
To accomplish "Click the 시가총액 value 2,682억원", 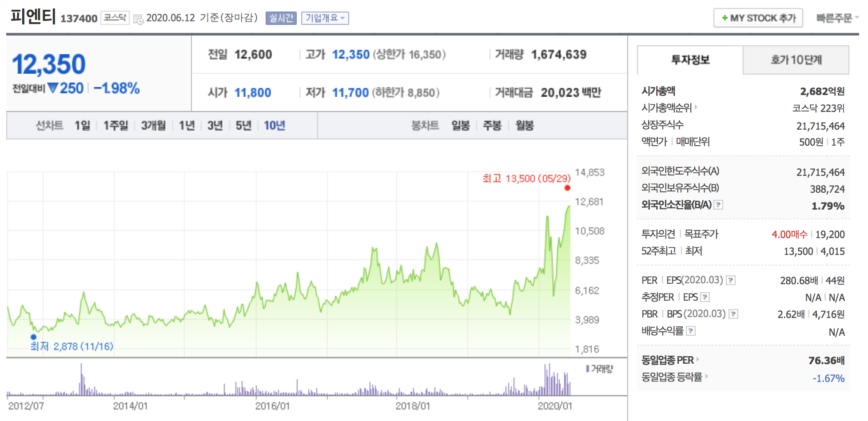I will click(x=822, y=91).
